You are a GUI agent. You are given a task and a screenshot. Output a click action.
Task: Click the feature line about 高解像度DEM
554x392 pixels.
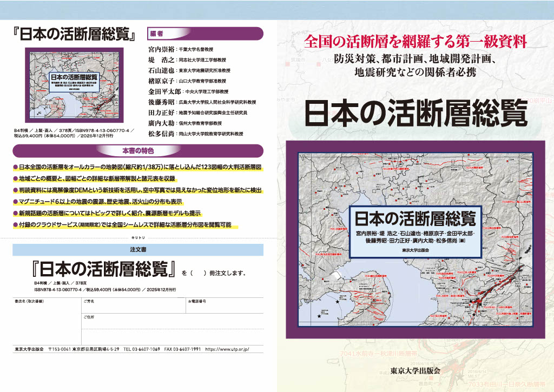coord(138,190)
